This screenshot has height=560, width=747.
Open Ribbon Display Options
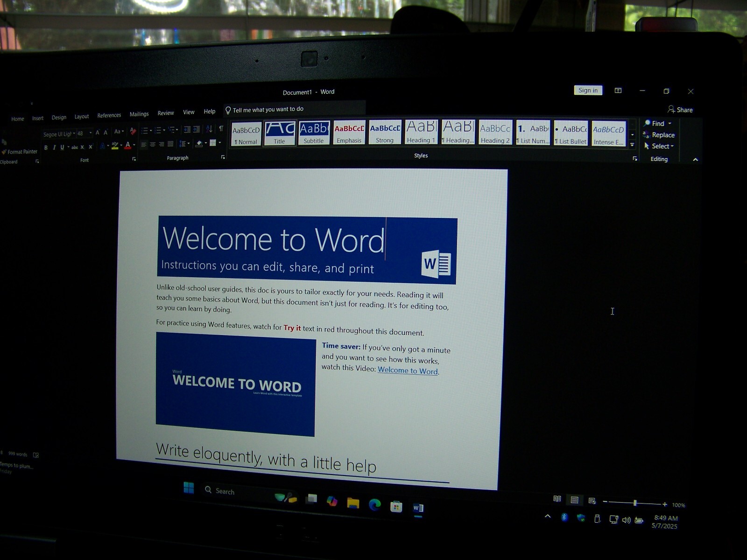pyautogui.click(x=618, y=91)
